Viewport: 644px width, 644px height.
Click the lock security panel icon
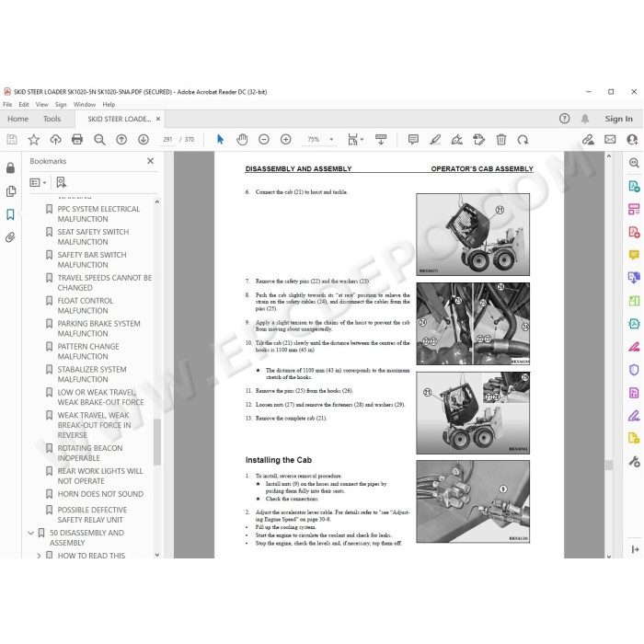tap(11, 167)
